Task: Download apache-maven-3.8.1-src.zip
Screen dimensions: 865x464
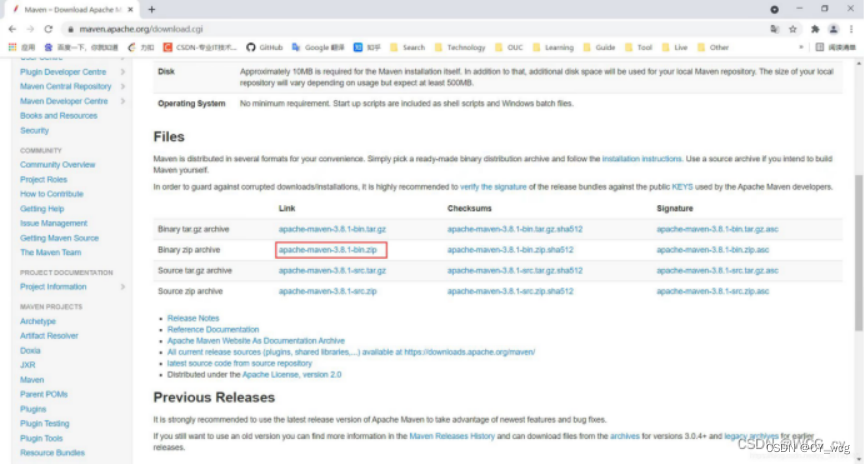Action: coord(328,291)
